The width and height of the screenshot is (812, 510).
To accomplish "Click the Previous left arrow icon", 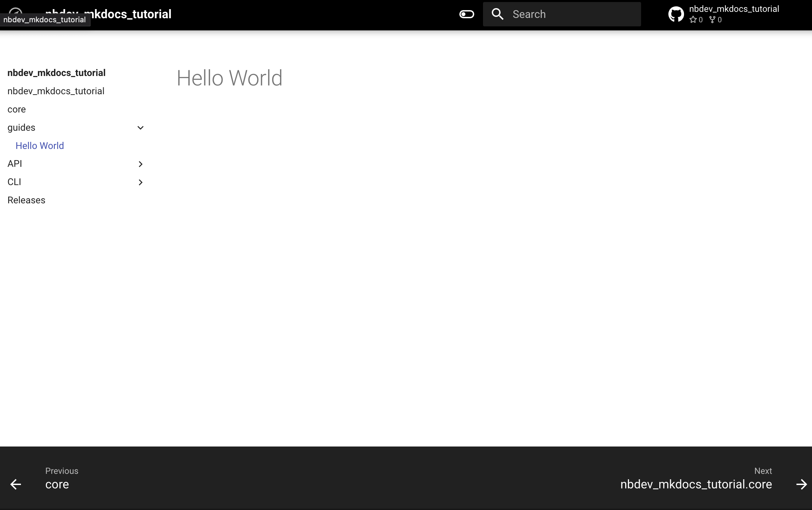I will 16,484.
